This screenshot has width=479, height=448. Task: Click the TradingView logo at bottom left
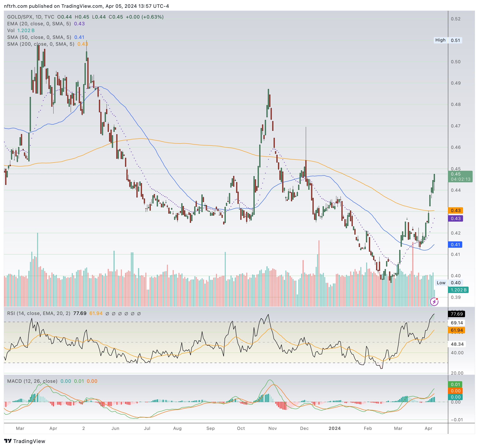click(x=25, y=441)
